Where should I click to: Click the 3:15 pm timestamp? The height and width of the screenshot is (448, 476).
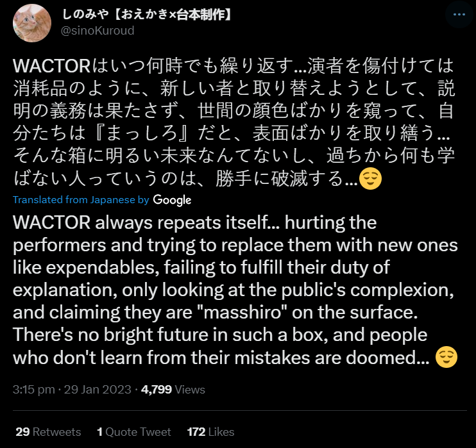[x=34, y=390]
